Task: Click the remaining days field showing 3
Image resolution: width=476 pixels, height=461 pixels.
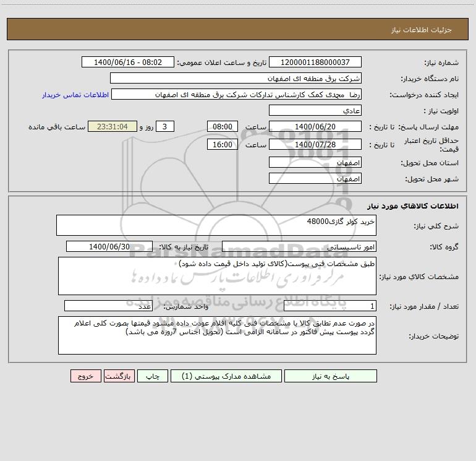Action: (x=165, y=126)
